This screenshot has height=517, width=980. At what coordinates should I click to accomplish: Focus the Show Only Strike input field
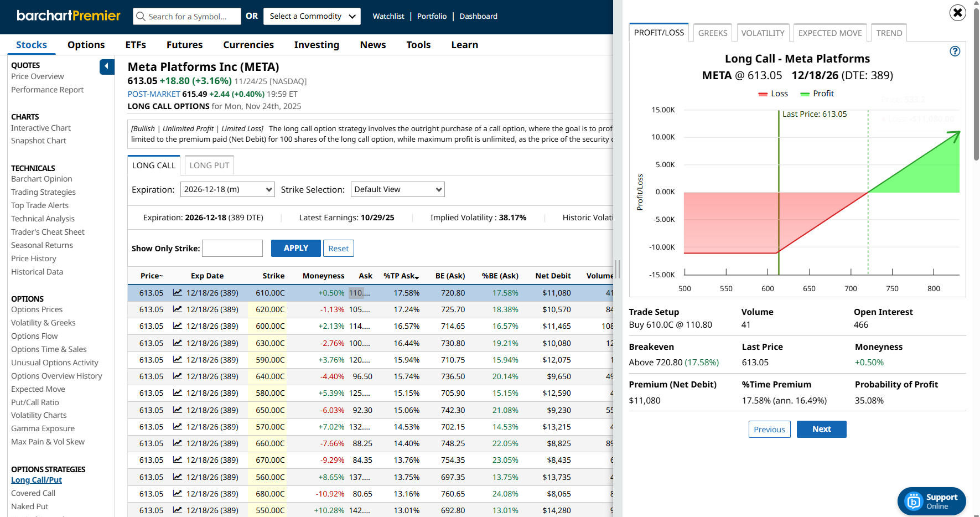pyautogui.click(x=232, y=249)
